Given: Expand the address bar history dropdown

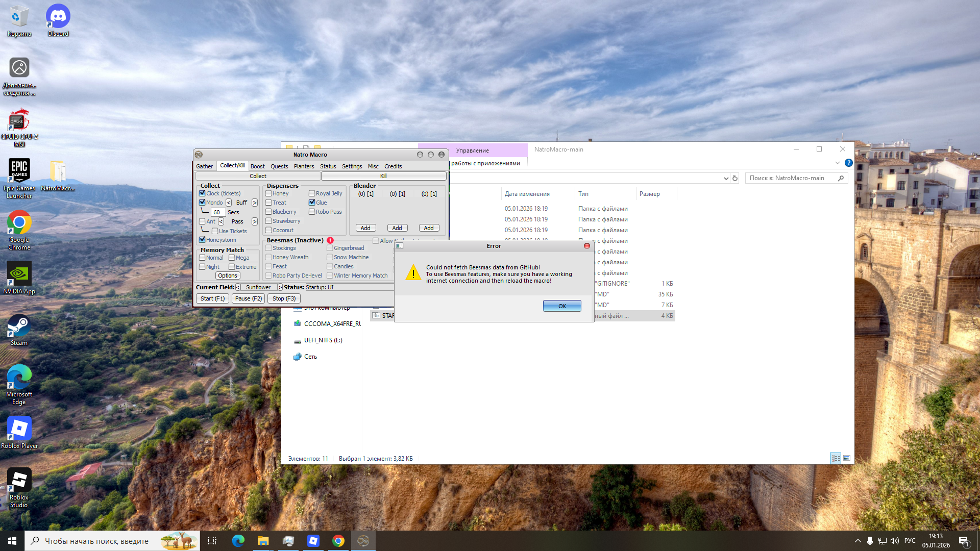Looking at the screenshot, I should coord(726,178).
